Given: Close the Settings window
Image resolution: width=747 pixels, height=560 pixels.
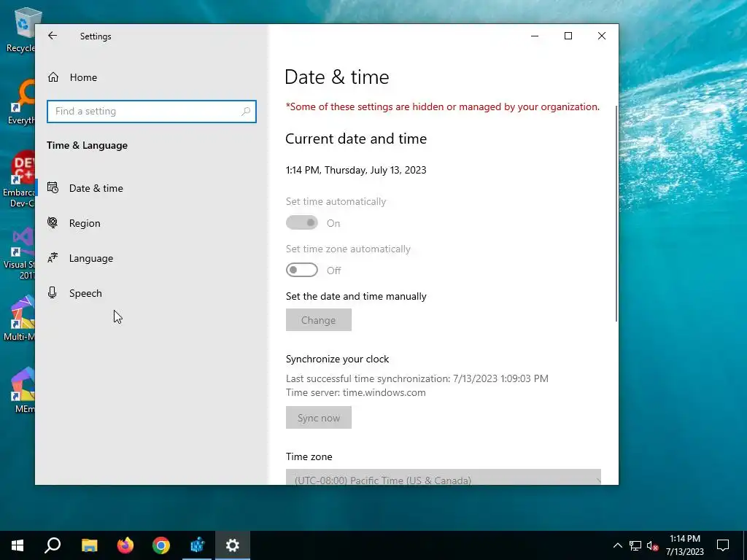Looking at the screenshot, I should pos(602,36).
